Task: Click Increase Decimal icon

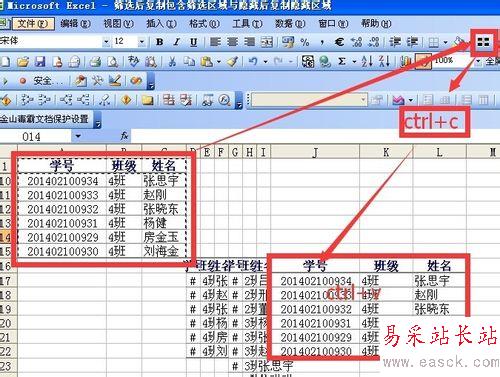Action: point(356,42)
